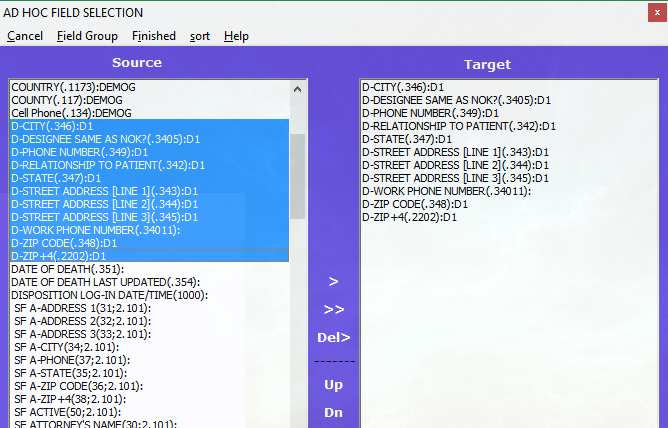The image size is (668, 428).
Task: Open the Cancel menu
Action: tap(25, 36)
